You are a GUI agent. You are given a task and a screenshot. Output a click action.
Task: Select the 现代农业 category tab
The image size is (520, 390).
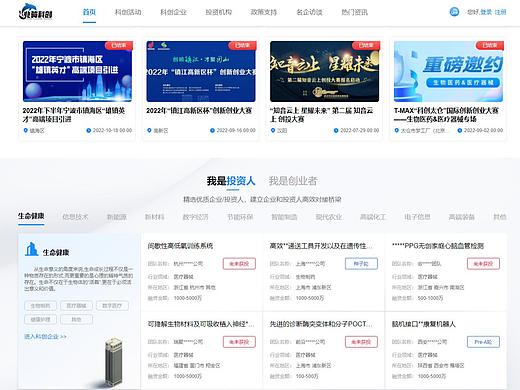pyautogui.click(x=329, y=217)
